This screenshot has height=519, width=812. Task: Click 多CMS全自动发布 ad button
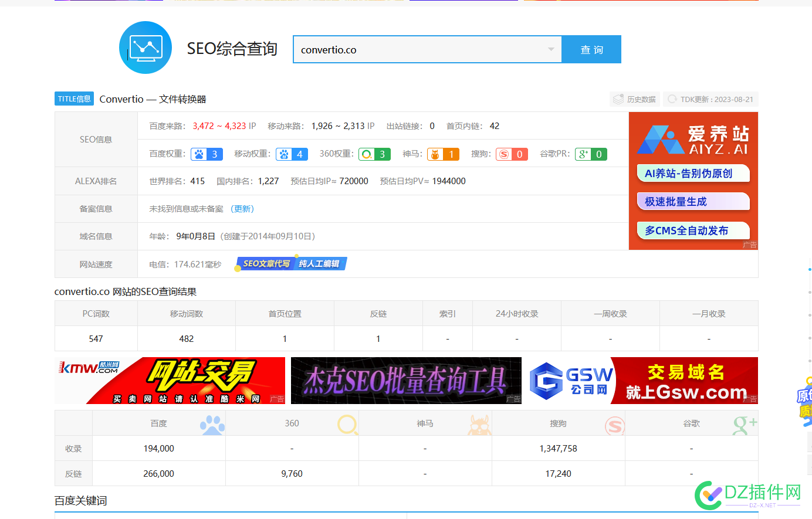click(693, 230)
